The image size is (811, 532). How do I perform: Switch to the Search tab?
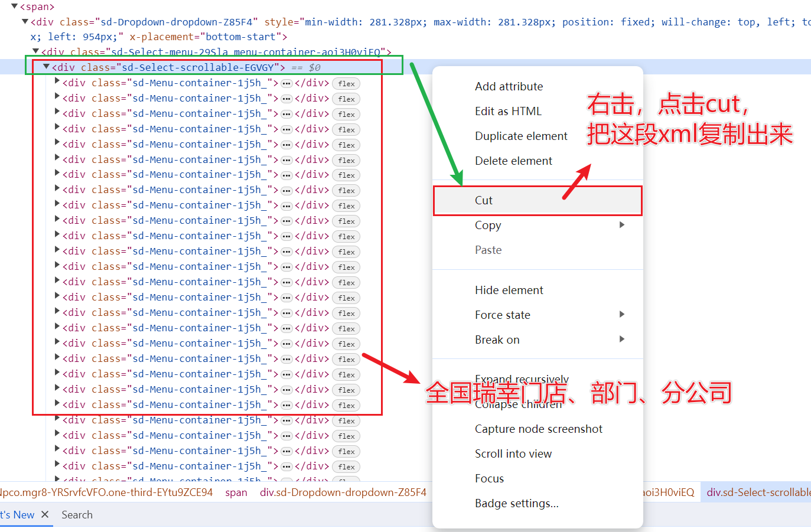tap(77, 514)
